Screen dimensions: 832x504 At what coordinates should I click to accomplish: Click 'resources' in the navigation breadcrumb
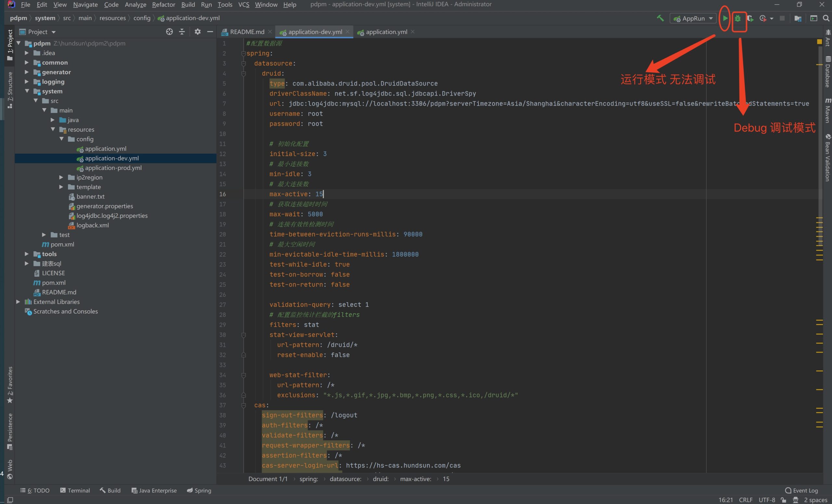pyautogui.click(x=112, y=18)
